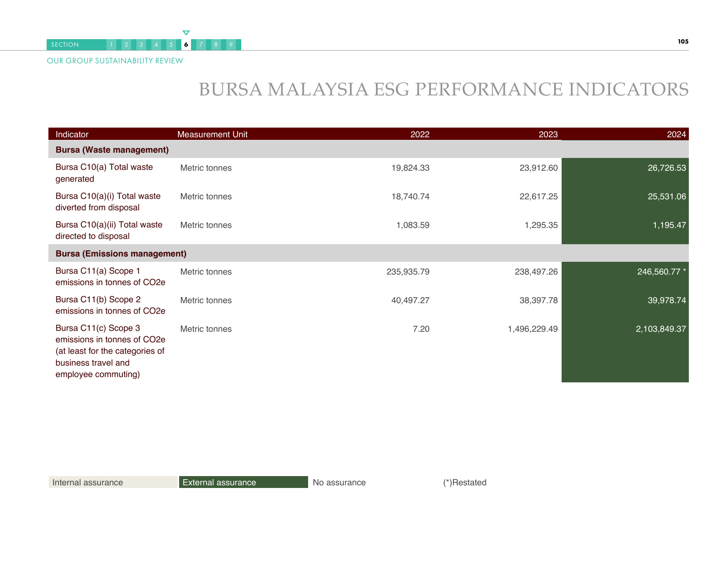Go to section 3 tab
Screen dimensions: 728x572
click(x=141, y=44)
